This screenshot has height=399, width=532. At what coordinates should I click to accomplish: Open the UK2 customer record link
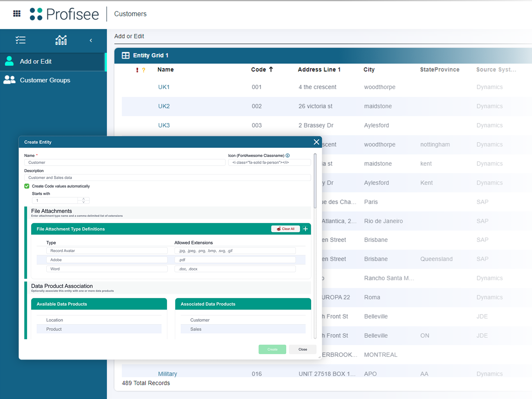164,106
